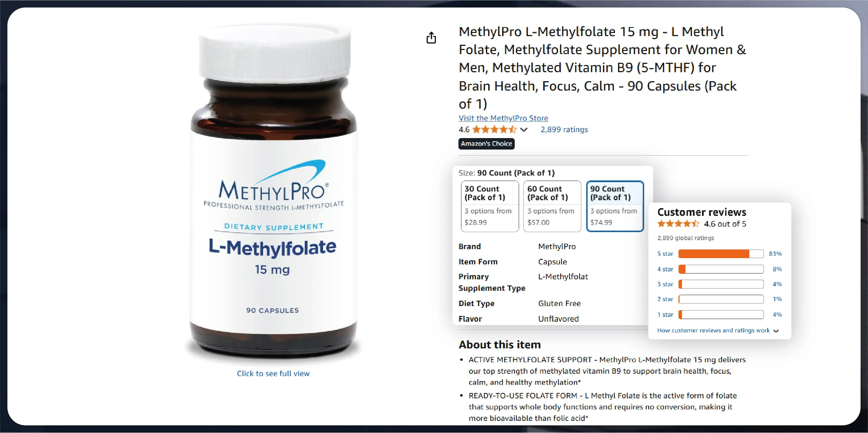The image size is (868, 433).
Task: Select the 90 Count (Pack of 1) size
Action: 615,206
